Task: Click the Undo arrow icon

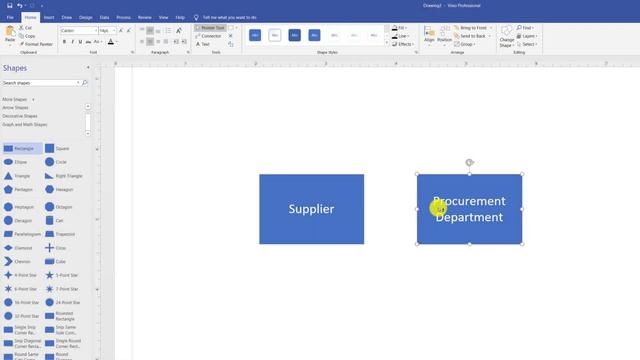Action: 19,6
